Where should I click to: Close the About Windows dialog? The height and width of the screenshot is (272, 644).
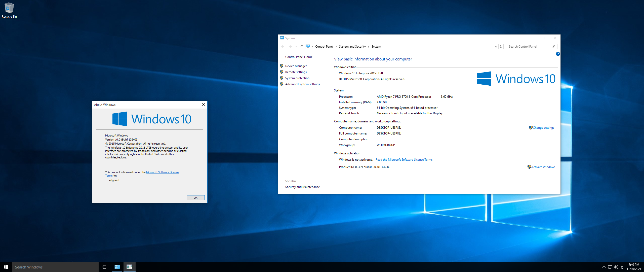(203, 105)
